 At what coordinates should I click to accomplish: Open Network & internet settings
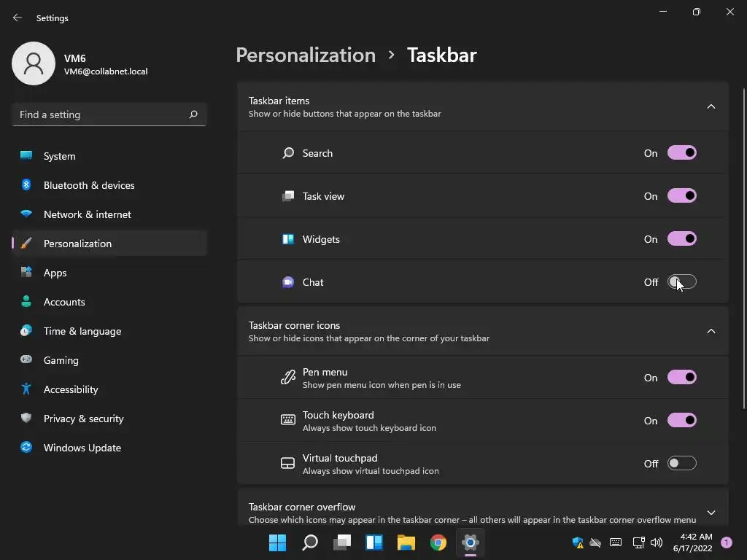(109, 214)
